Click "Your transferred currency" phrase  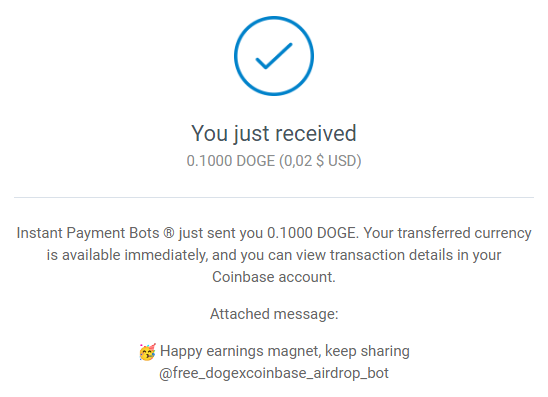point(447,233)
